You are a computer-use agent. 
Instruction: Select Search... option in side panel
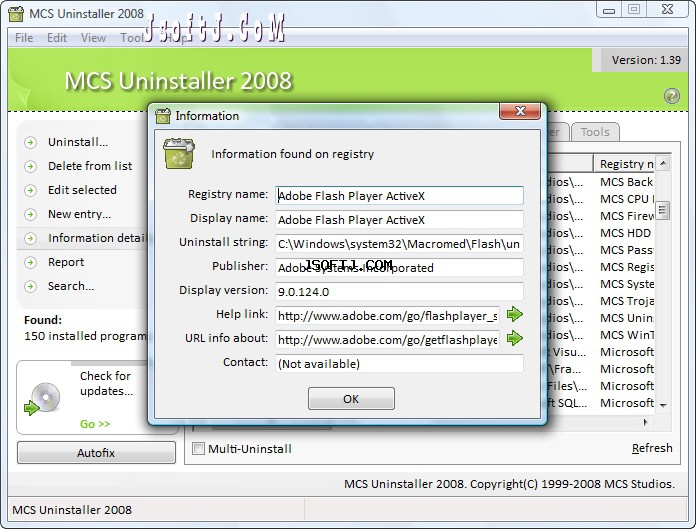coord(71,286)
